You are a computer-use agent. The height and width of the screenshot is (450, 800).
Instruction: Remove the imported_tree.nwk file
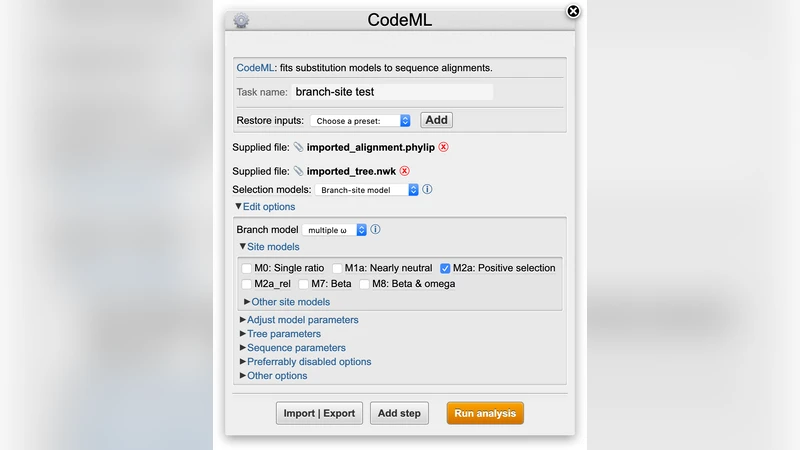pos(405,171)
